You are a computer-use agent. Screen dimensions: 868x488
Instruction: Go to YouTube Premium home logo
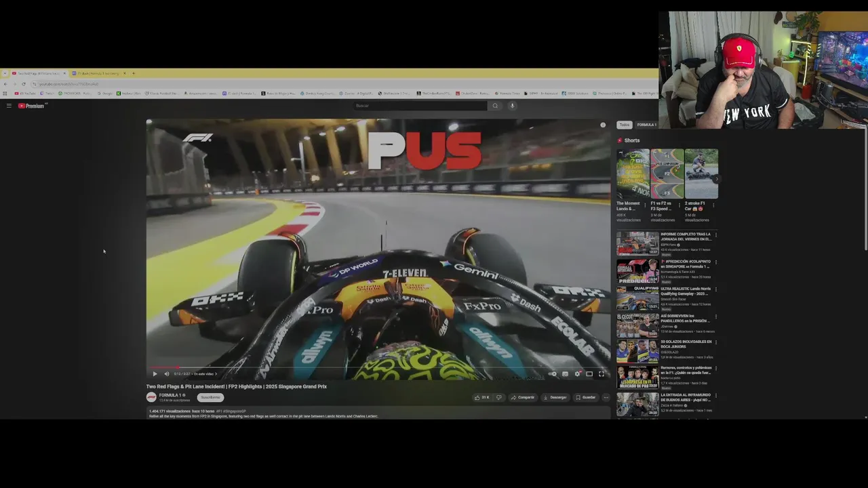pyautogui.click(x=32, y=106)
